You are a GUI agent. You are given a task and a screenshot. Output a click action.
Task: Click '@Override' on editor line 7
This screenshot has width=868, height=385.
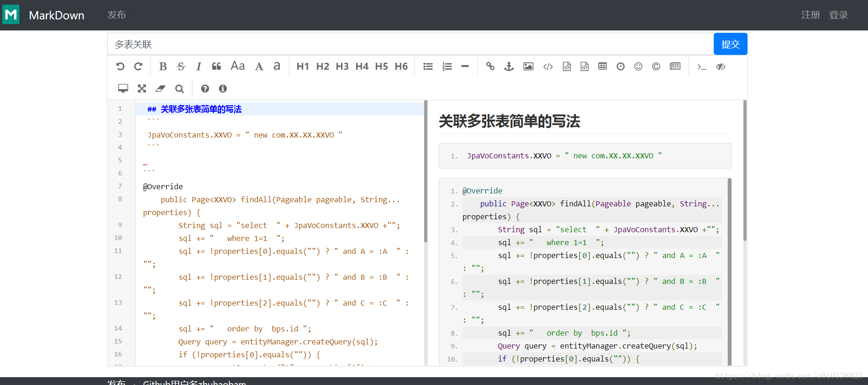click(x=163, y=186)
